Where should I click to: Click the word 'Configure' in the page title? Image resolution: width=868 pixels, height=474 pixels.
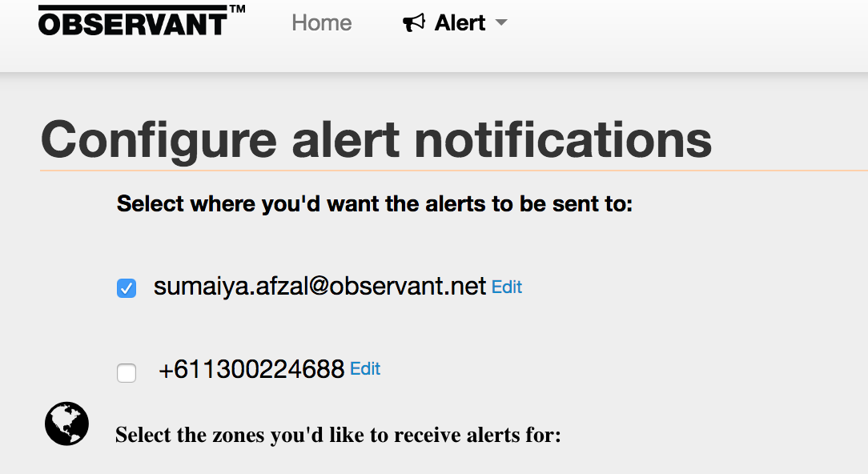(x=159, y=139)
